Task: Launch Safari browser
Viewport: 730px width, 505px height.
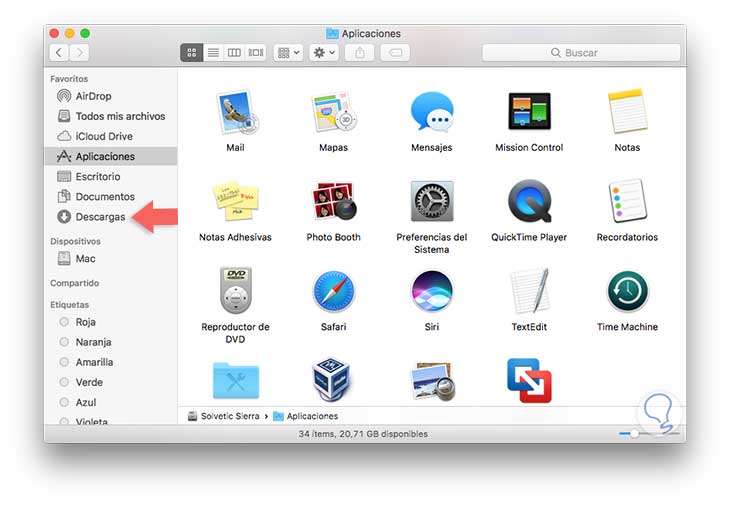Action: click(x=333, y=291)
